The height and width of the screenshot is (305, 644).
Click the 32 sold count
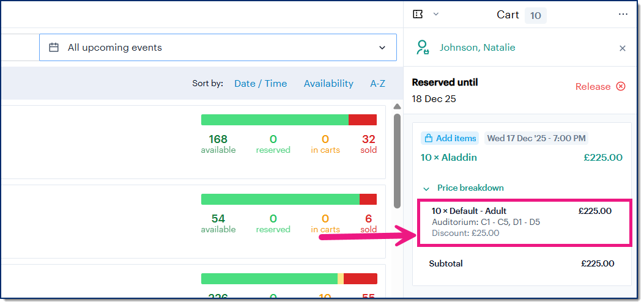[368, 139]
